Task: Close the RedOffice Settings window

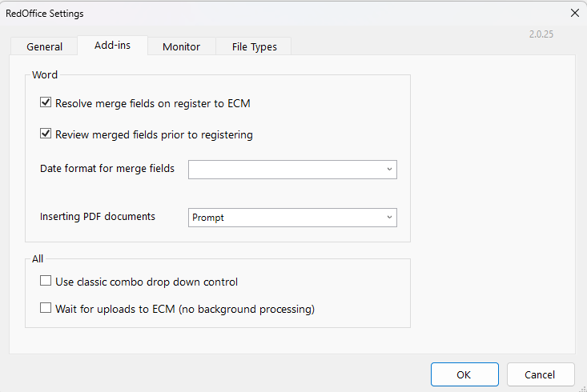Action: point(575,13)
